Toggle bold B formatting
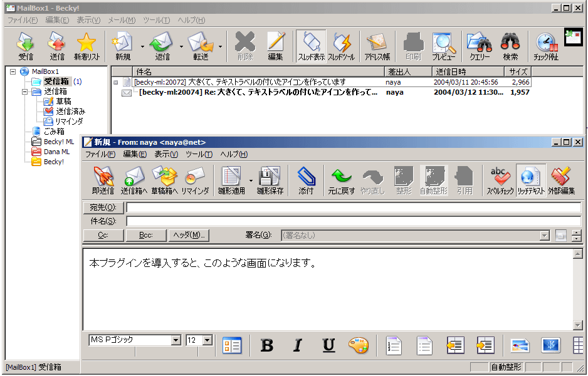Screen dimensions: 588x376 pyautogui.click(x=266, y=345)
